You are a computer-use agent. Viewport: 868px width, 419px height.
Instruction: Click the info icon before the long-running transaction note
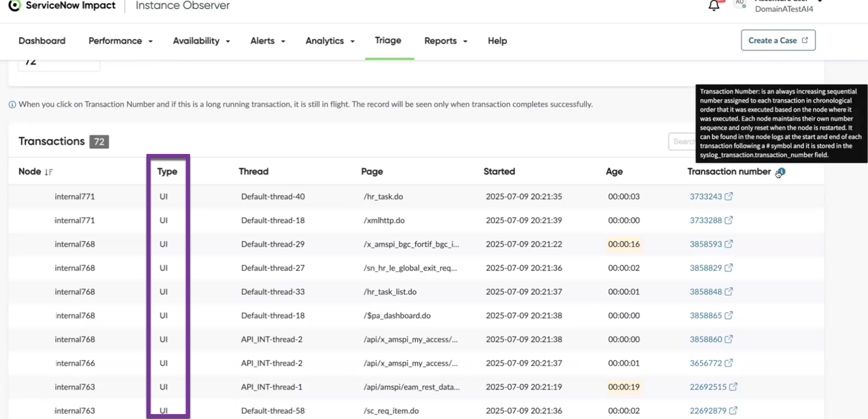pos(12,105)
